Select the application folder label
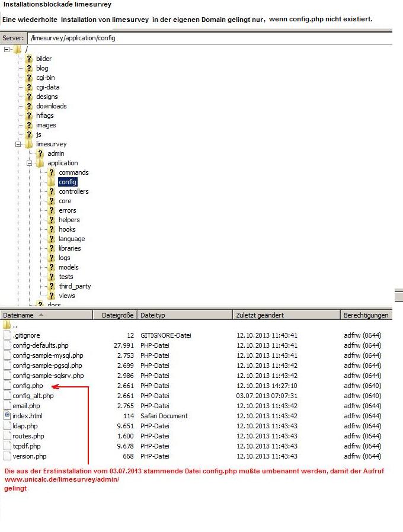Image resolution: width=403 pixels, height=532 pixels. (62, 163)
